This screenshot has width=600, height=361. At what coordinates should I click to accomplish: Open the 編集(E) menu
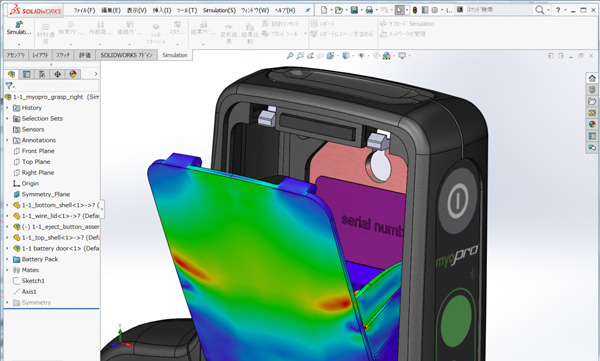point(111,10)
